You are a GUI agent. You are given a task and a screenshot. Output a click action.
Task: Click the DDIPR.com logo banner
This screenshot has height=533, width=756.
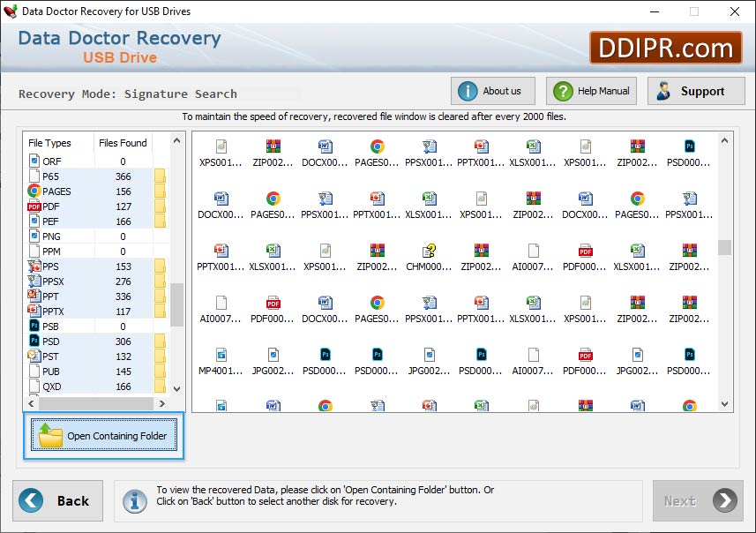coord(666,48)
